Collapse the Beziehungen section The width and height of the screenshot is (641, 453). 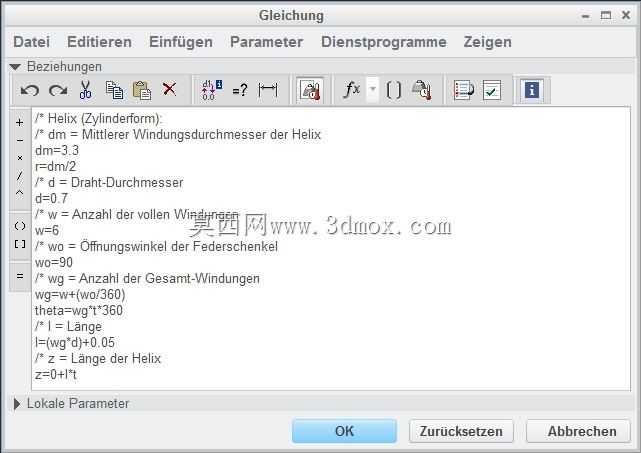16,67
